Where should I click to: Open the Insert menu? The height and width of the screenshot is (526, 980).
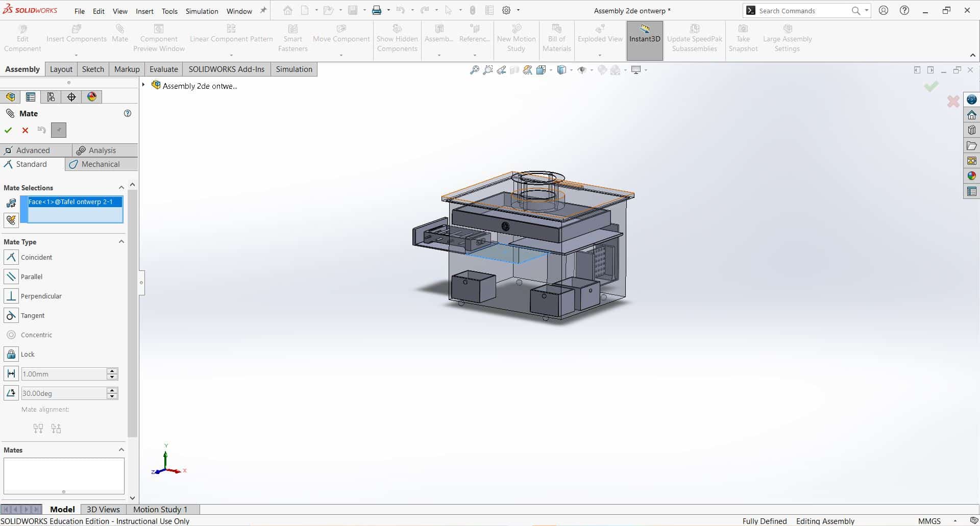(x=144, y=11)
